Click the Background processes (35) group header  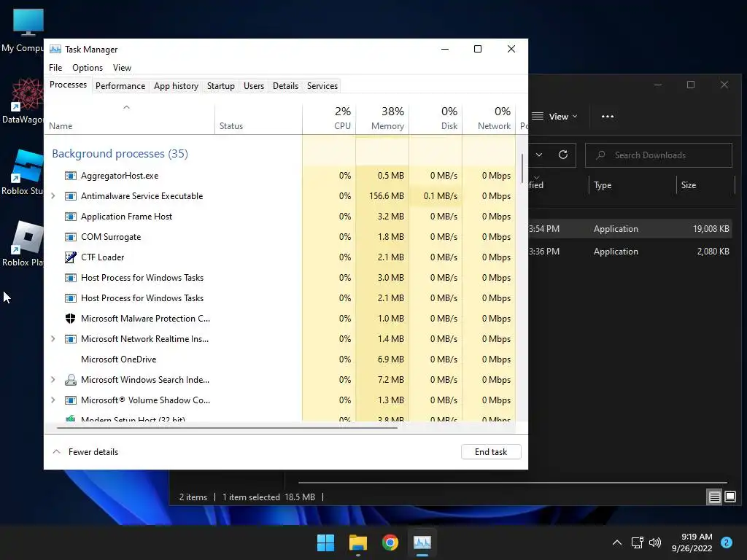tap(120, 154)
